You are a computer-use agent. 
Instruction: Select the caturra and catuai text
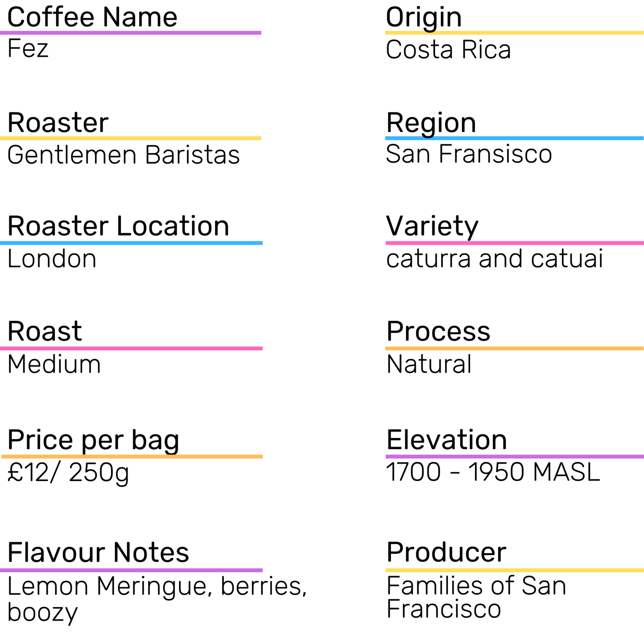click(x=495, y=258)
